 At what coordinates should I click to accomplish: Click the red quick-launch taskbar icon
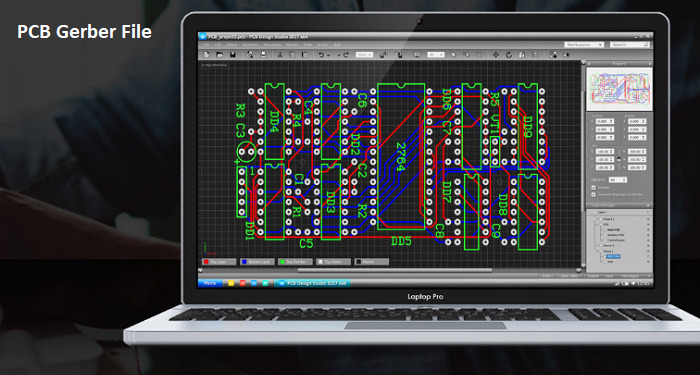pos(242,283)
